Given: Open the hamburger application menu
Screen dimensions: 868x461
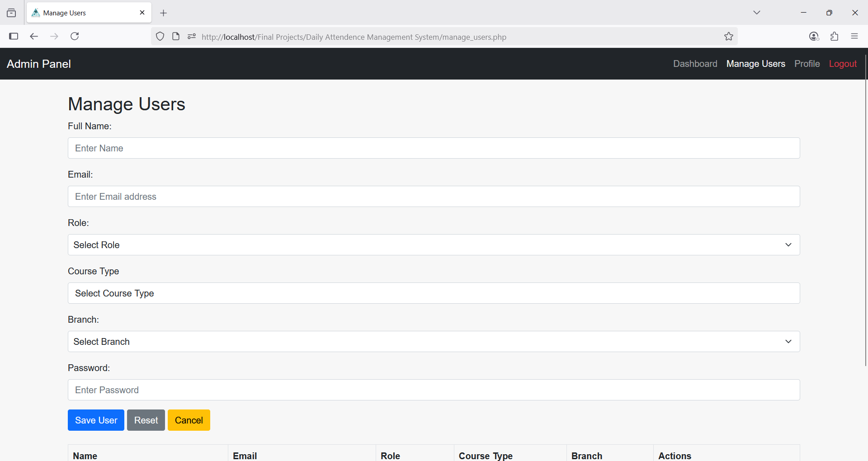Looking at the screenshot, I should pos(854,36).
